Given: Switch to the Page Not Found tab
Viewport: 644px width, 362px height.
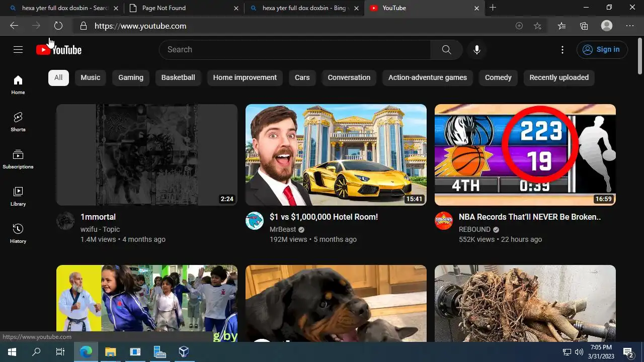Looking at the screenshot, I should point(184,8).
